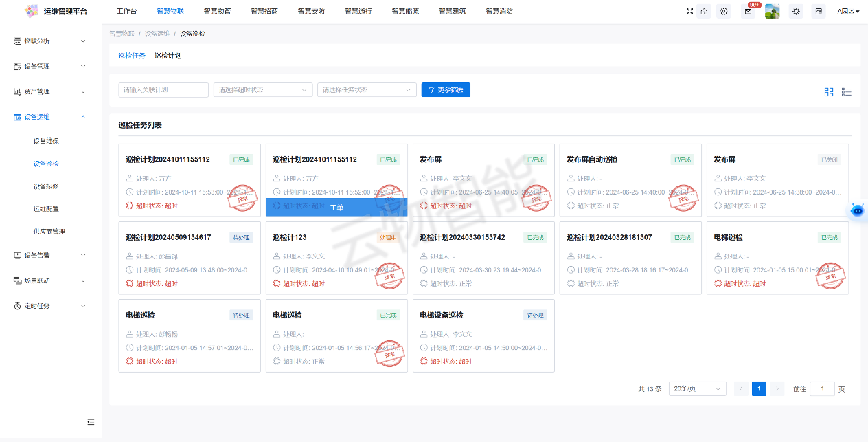Open 智慧物管 top navigation item
The image size is (868, 442).
coord(217,11)
